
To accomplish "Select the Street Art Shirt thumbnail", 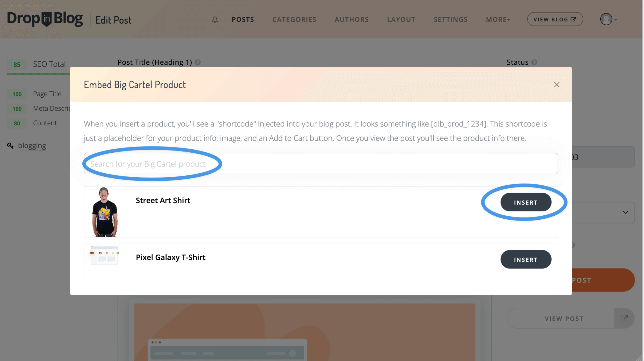I will (x=105, y=212).
